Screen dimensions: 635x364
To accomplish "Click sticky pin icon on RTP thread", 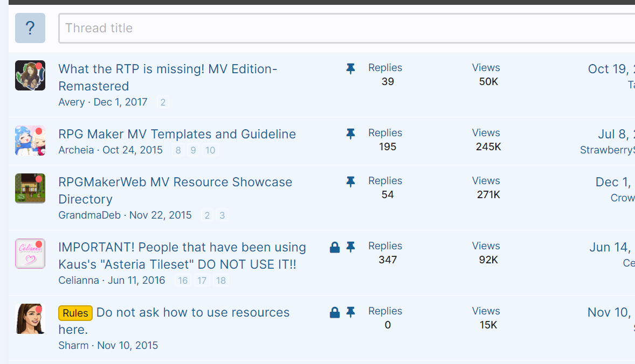I will click(x=351, y=69).
